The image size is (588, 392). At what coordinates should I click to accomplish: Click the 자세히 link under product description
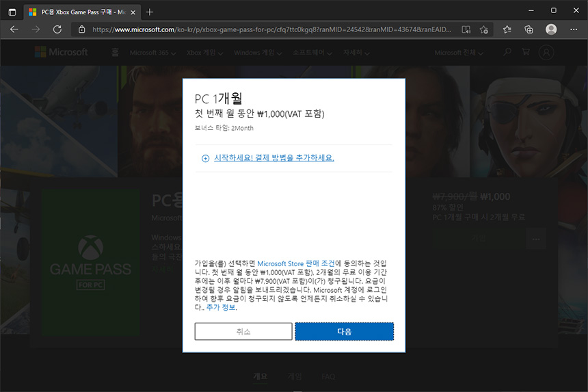(x=162, y=269)
